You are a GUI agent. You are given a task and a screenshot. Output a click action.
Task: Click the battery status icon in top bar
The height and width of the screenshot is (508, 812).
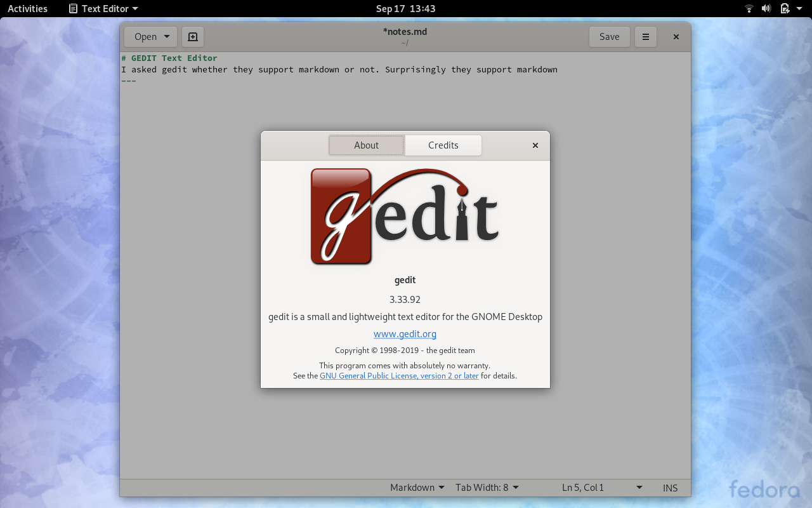coord(785,8)
